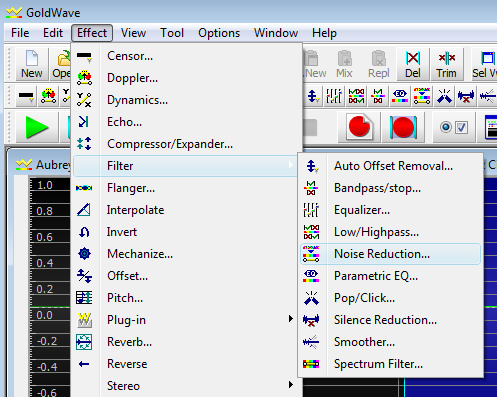Click the Del toolbar button
This screenshot has height=397, width=497.
pyautogui.click(x=413, y=64)
